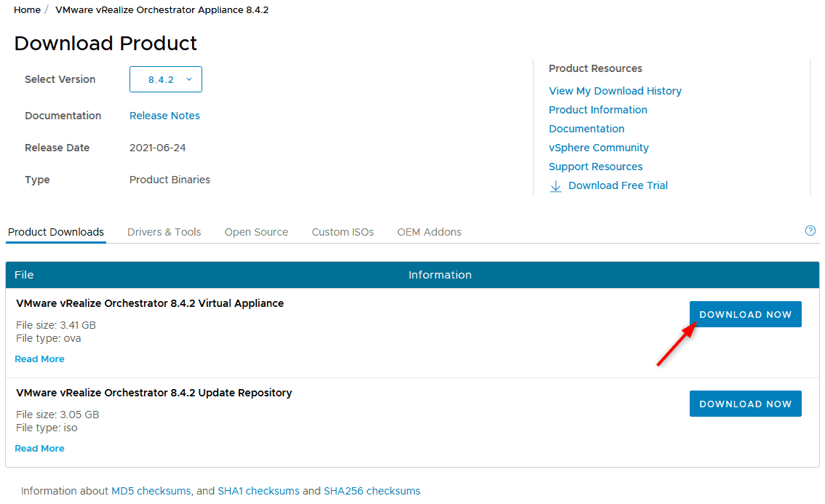Image resolution: width=825 pixels, height=504 pixels.
Task: Open the 8.4.2 version dropdown
Action: coord(166,79)
